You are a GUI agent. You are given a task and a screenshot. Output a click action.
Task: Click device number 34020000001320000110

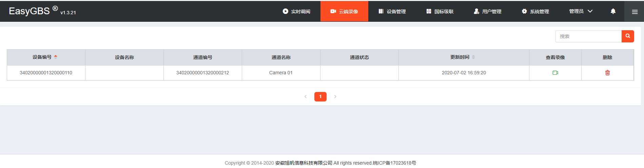pyautogui.click(x=46, y=73)
